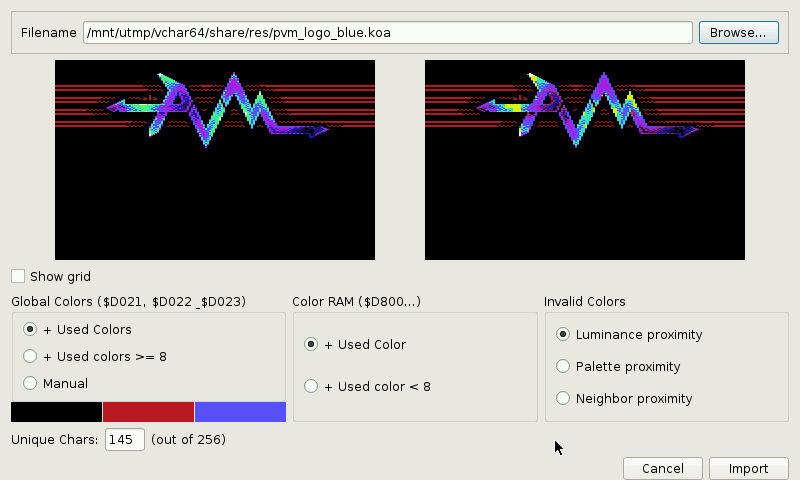Click the original image preview on left

[x=215, y=160]
